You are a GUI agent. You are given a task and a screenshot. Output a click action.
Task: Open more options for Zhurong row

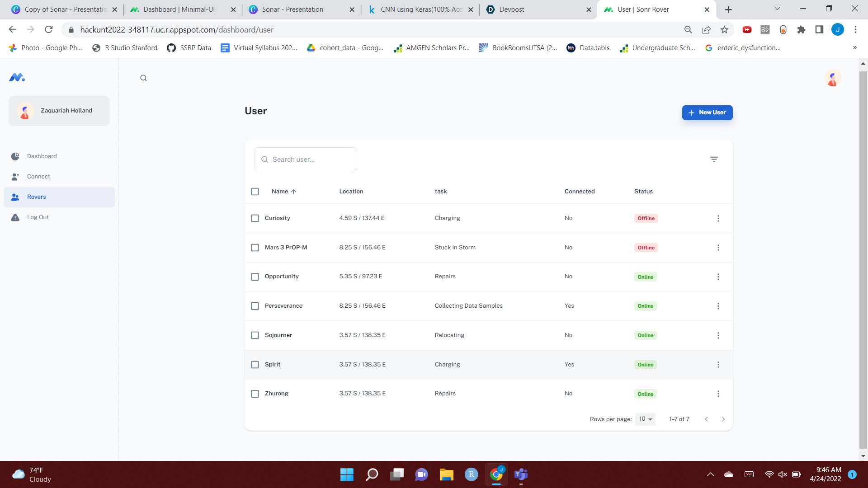718,394
